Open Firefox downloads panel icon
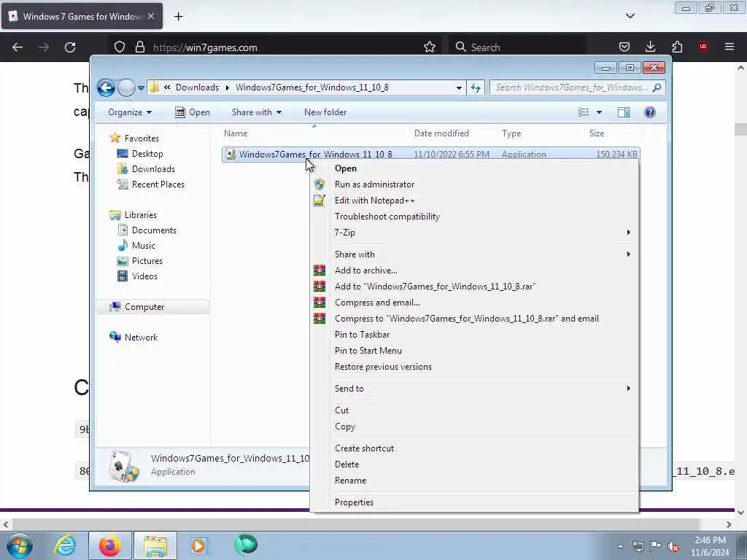 pos(650,47)
